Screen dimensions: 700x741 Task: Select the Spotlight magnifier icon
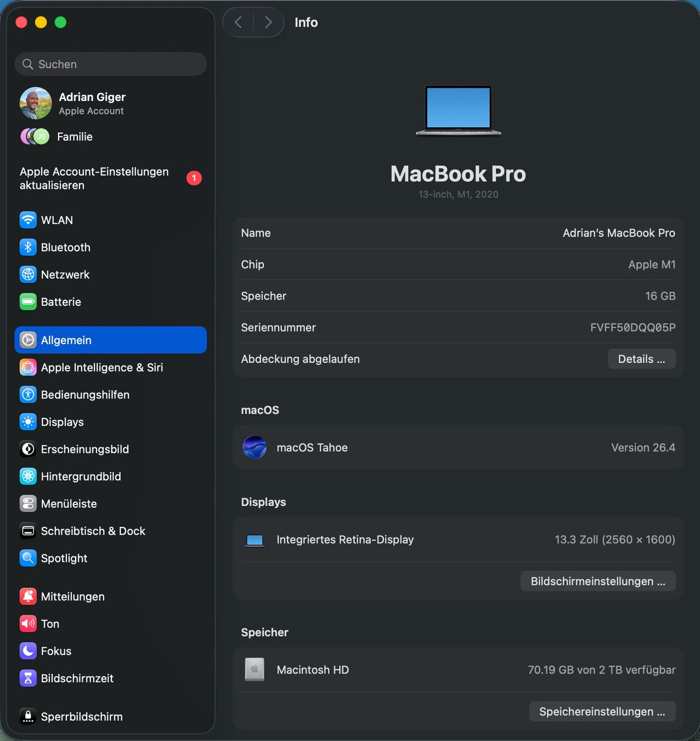tap(28, 558)
